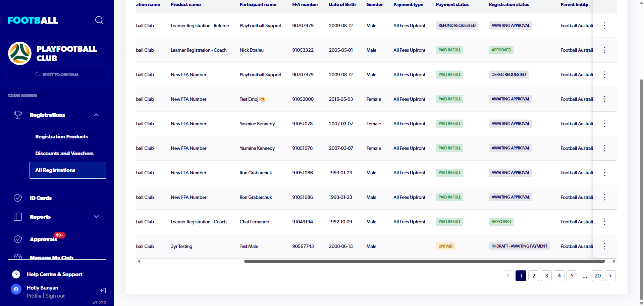Click the Help Centre question mark icon
This screenshot has width=644, height=306.
[x=16, y=274]
